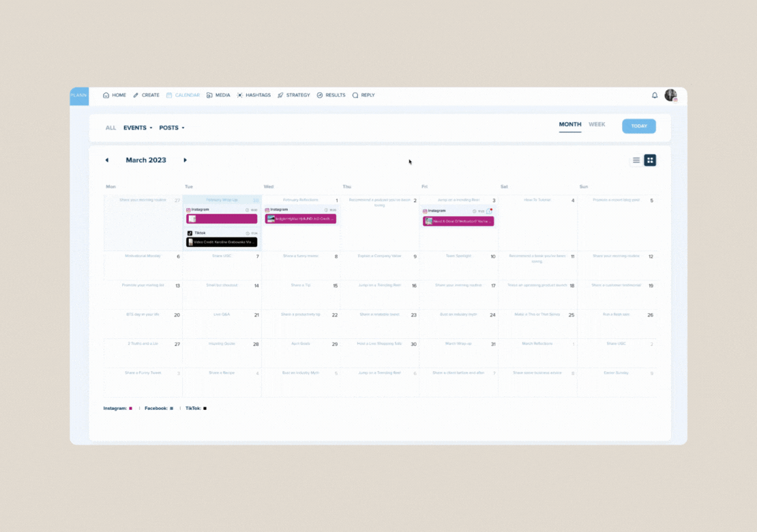Switch to grid layout view
Viewport: 757px width, 532px height.
(x=650, y=160)
